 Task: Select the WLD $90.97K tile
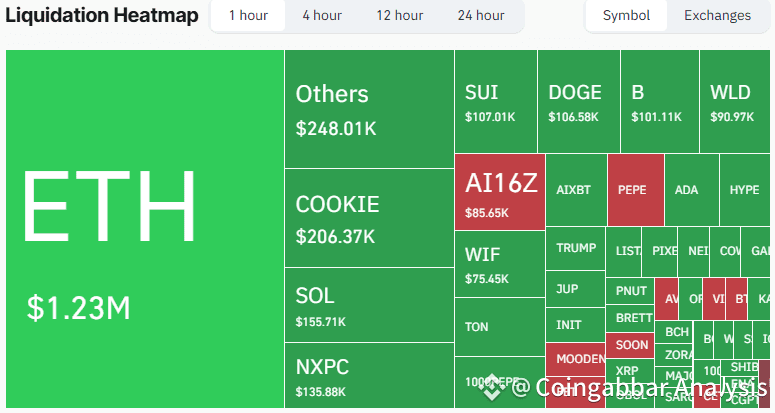735,102
